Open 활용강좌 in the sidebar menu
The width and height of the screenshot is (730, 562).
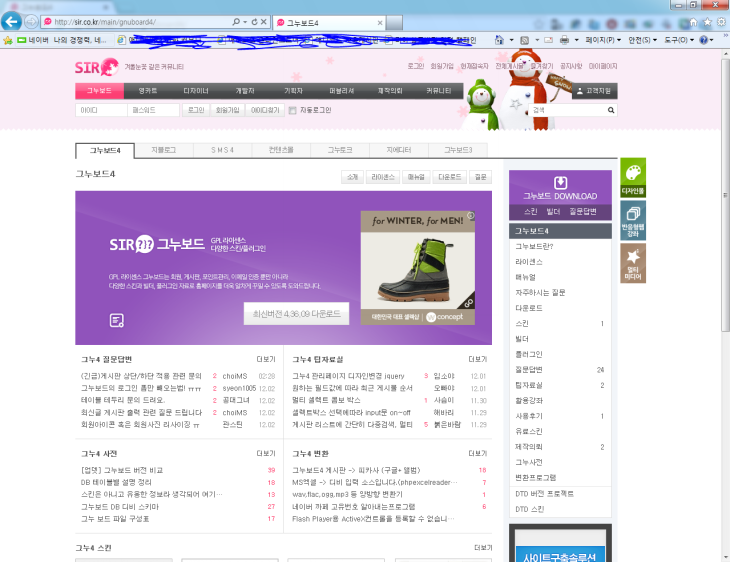(x=528, y=400)
